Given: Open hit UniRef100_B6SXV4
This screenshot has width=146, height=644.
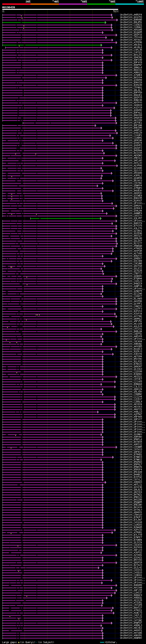Looking at the screenshot, I should click(x=131, y=78).
